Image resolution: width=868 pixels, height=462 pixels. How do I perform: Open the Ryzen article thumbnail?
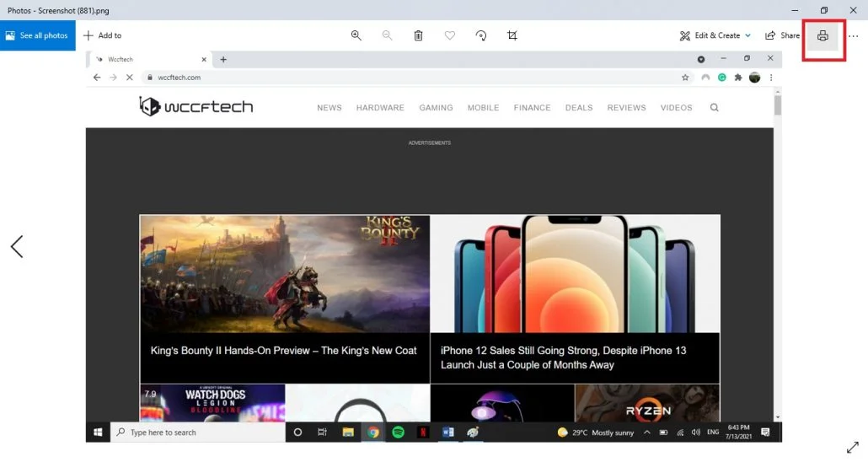(647, 403)
